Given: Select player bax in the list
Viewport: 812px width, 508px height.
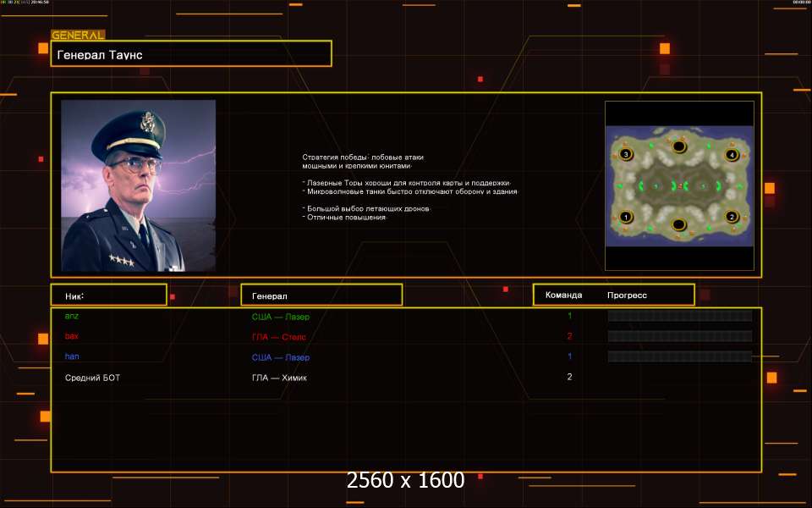Looking at the screenshot, I should [x=72, y=336].
